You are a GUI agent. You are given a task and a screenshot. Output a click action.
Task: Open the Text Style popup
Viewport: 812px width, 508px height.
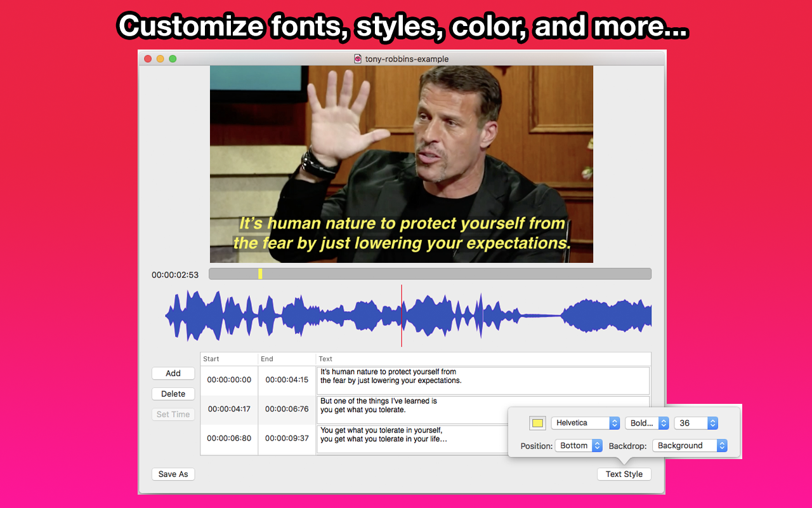click(x=624, y=474)
